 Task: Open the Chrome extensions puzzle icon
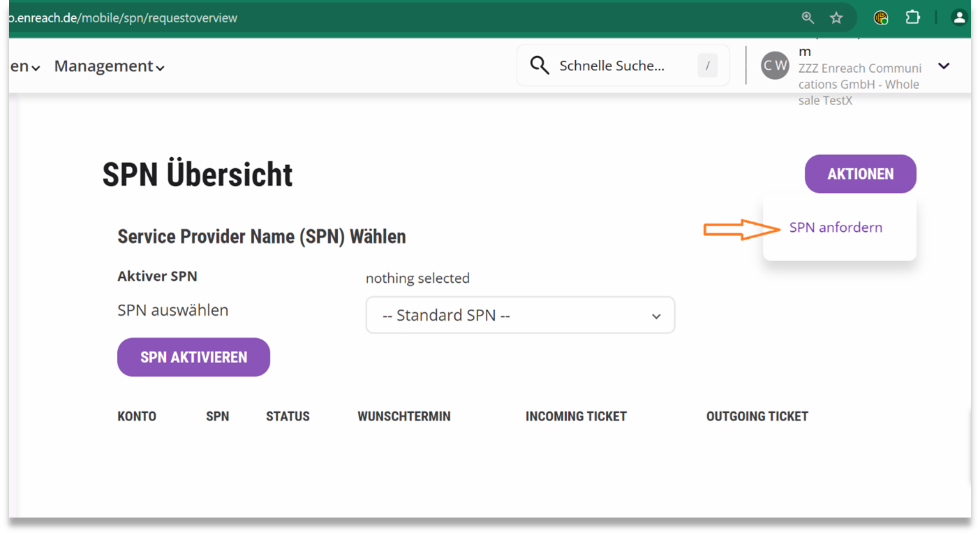pyautogui.click(x=912, y=17)
